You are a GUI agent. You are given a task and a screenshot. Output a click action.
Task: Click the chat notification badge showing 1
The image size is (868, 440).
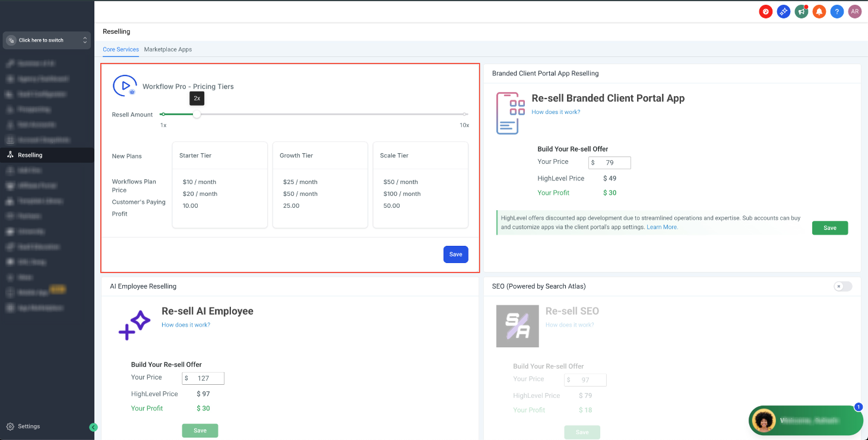[858, 407]
